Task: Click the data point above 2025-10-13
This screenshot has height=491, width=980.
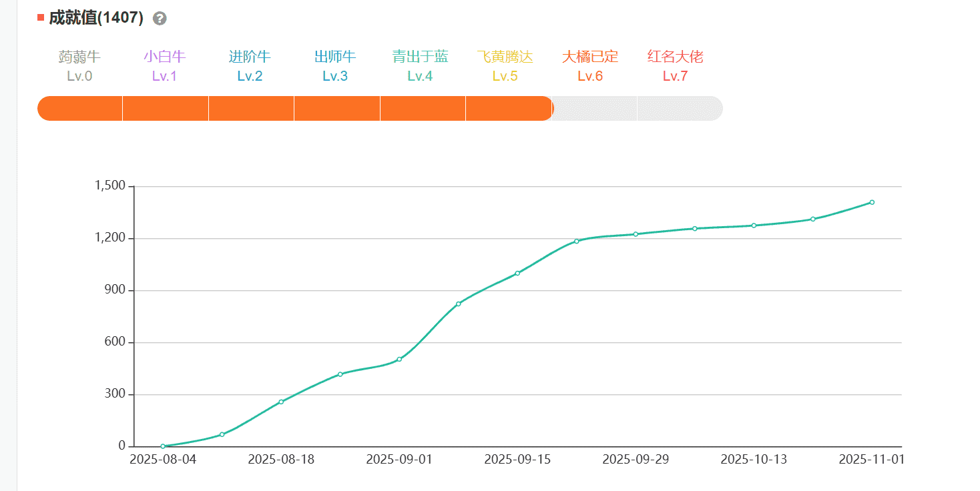Action: pyautogui.click(x=754, y=225)
